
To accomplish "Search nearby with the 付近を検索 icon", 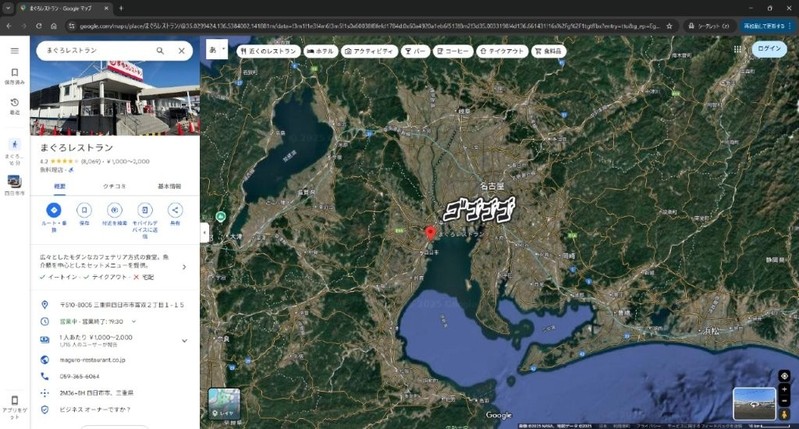I will [x=115, y=210].
